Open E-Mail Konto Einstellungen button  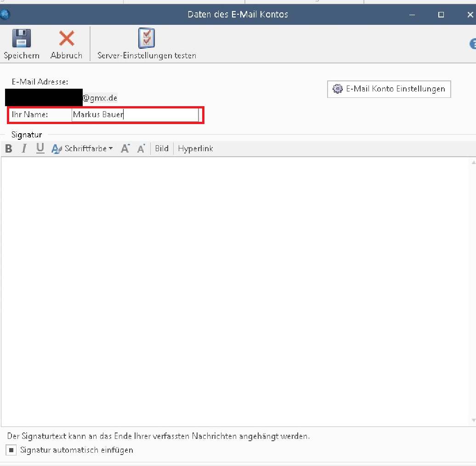pos(389,89)
